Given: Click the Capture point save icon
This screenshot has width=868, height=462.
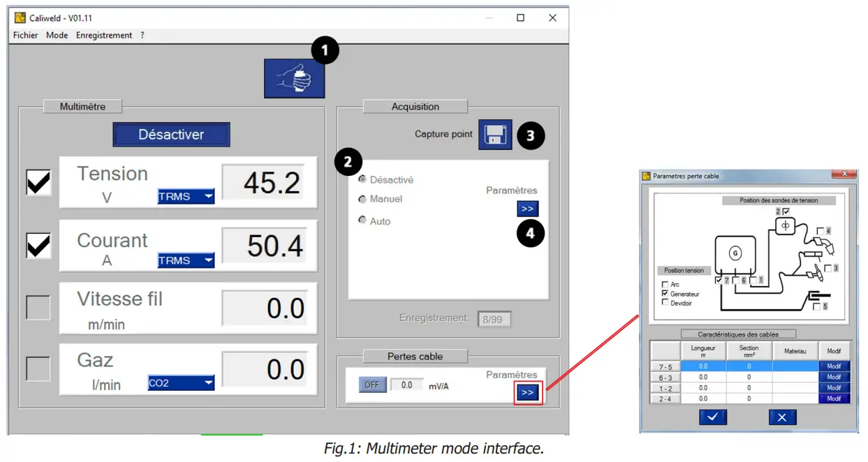Looking at the screenshot, I should [x=494, y=135].
